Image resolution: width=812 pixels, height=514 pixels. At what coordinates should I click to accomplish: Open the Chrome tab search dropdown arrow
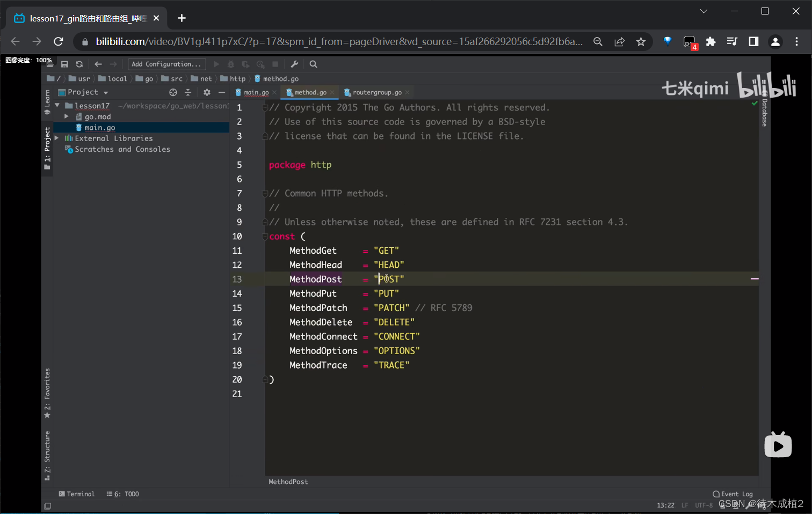click(x=704, y=11)
